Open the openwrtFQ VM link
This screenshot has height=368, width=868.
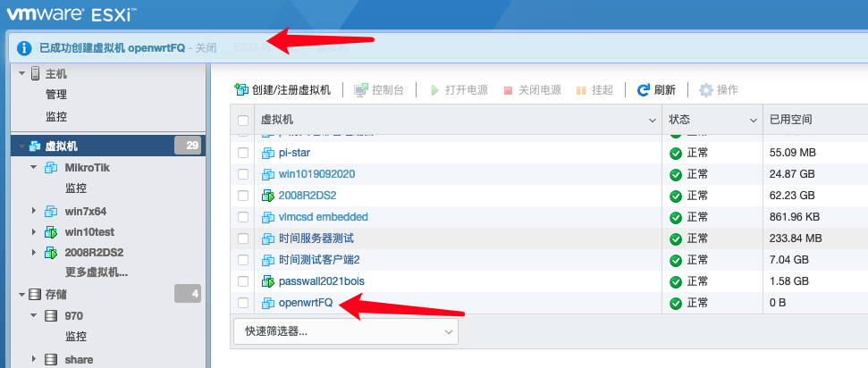click(306, 303)
